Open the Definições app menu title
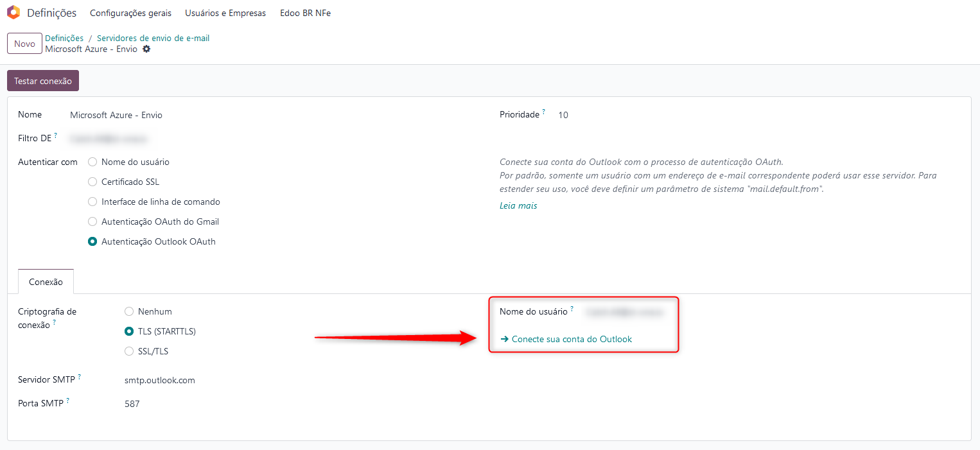This screenshot has height=450, width=980. pos(51,13)
